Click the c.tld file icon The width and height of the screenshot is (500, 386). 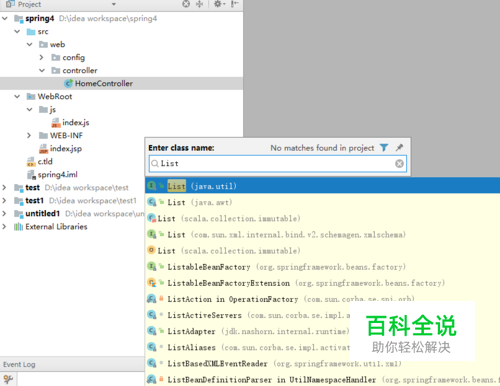click(x=31, y=162)
